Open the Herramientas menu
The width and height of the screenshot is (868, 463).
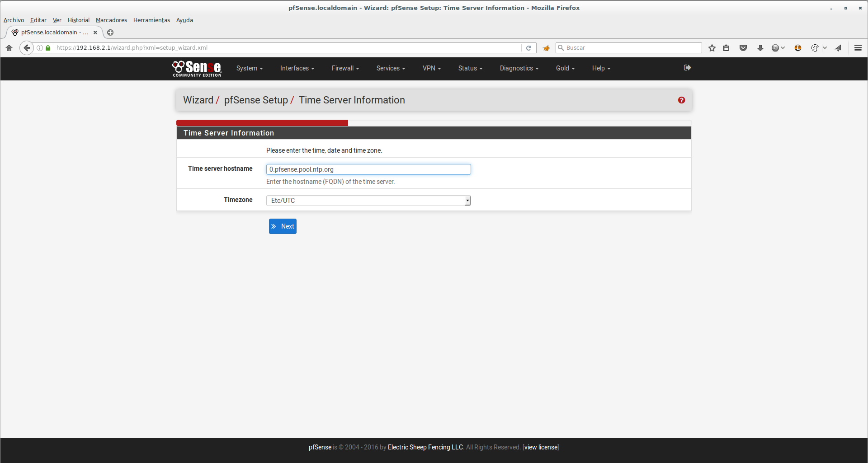(151, 20)
